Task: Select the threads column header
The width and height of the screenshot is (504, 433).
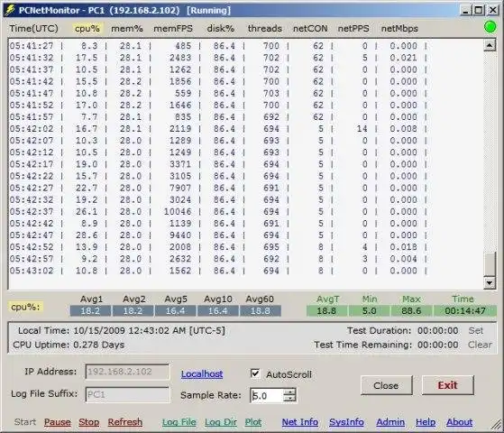Action: click(x=265, y=28)
